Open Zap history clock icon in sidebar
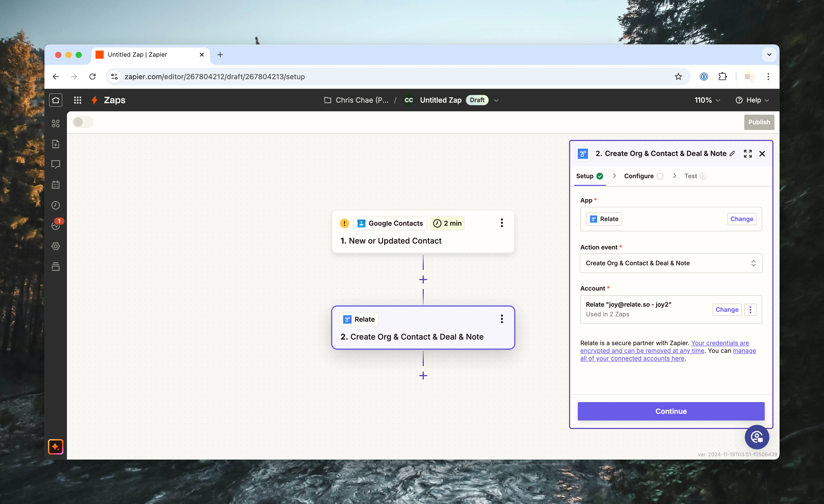The width and height of the screenshot is (824, 504). click(x=55, y=205)
